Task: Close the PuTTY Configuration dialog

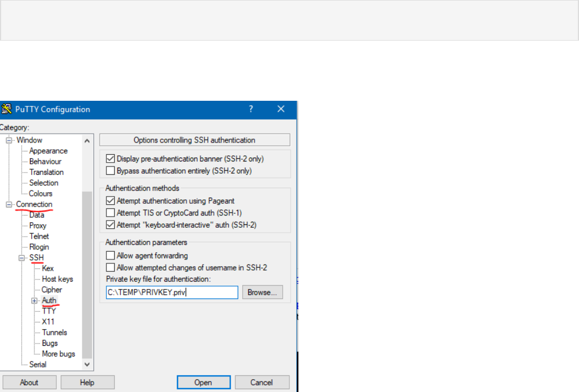Action: click(281, 109)
